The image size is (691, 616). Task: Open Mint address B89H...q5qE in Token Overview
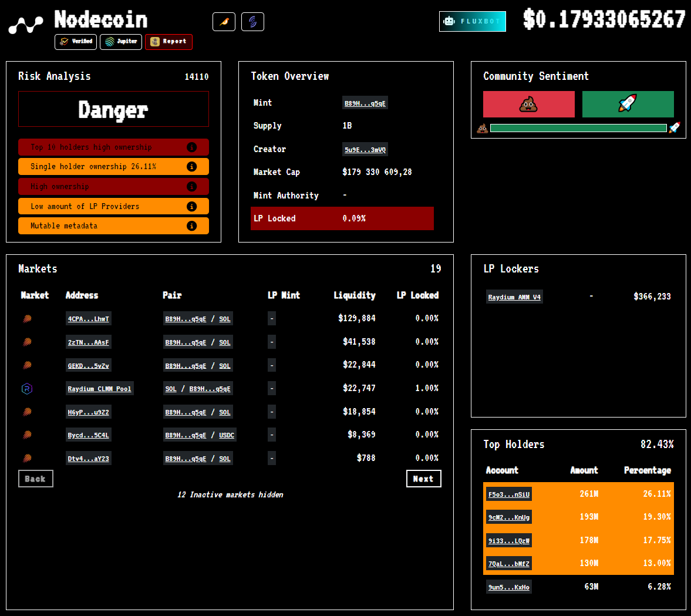[x=365, y=103]
